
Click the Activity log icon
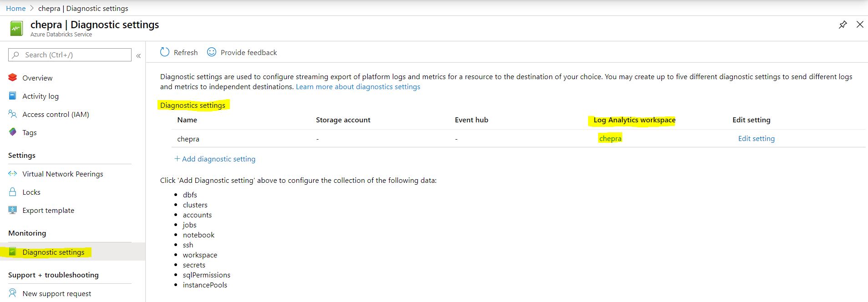13,96
